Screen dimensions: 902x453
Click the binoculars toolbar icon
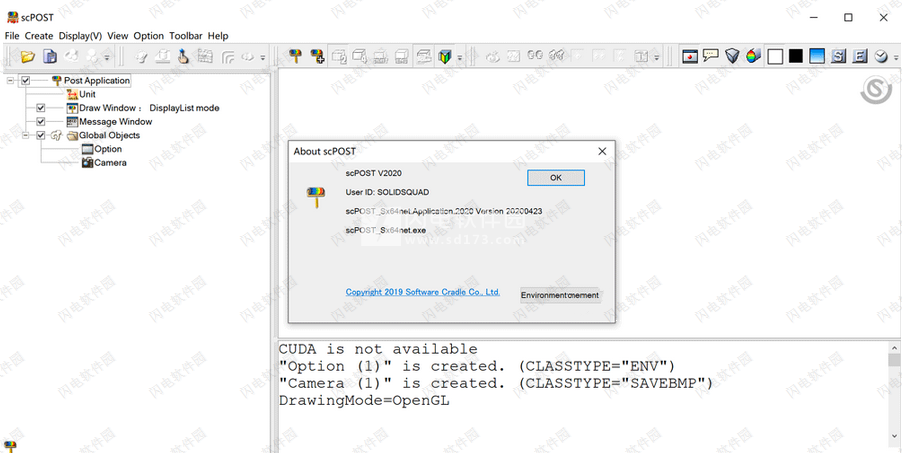(556, 56)
